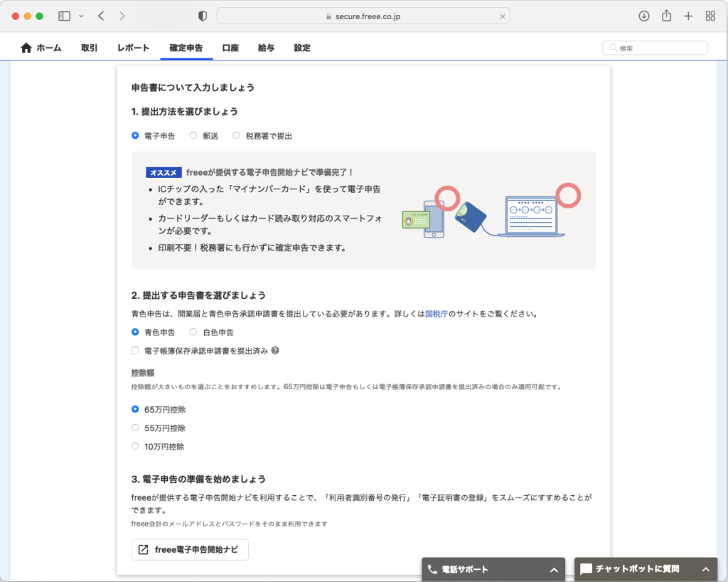This screenshot has height=582, width=728.
Task: Open the 取引 menu
Action: (89, 48)
